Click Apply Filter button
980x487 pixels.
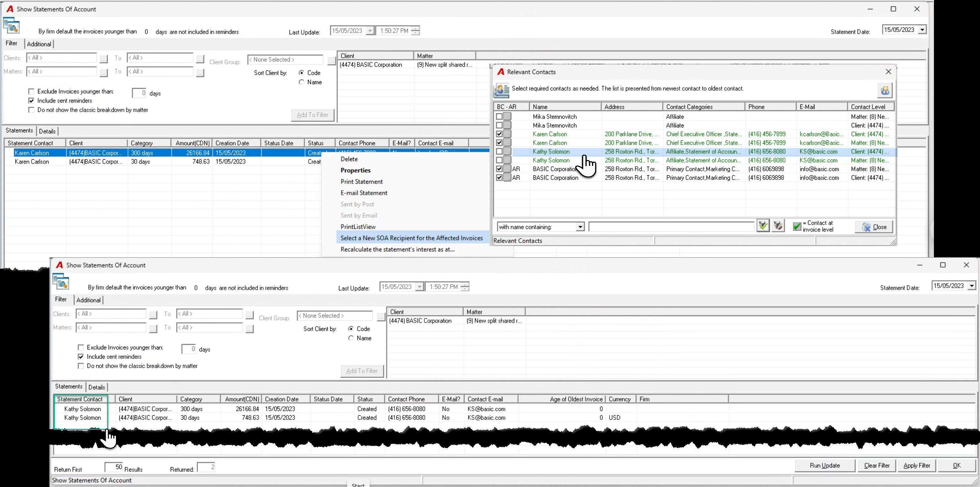click(917, 465)
